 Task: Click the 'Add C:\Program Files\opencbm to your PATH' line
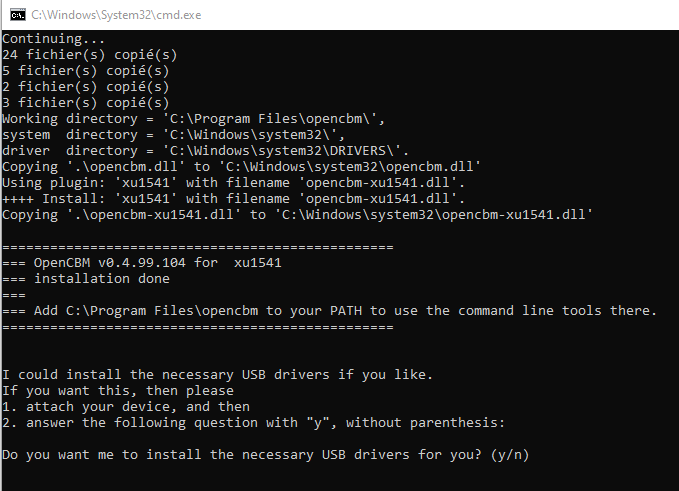point(330,310)
